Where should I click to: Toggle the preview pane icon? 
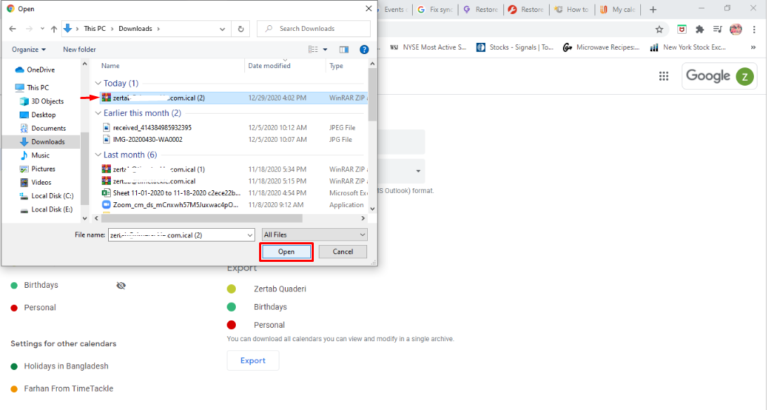344,49
